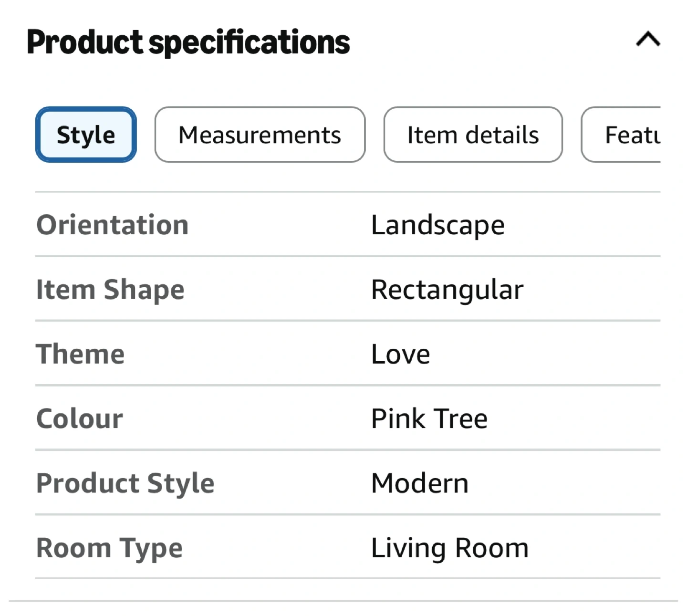Image resolution: width=687 pixels, height=616 pixels.
Task: Click the Colour row label
Action: click(x=80, y=418)
